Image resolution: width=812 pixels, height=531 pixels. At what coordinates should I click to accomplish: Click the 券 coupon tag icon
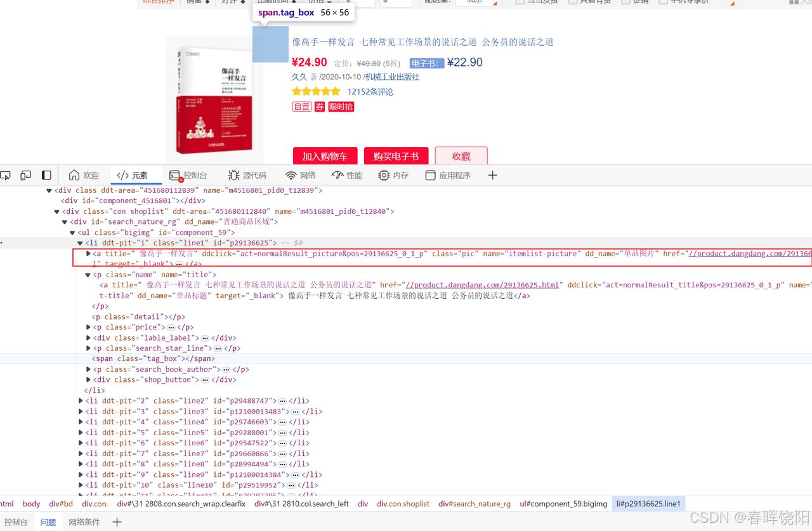[320, 107]
